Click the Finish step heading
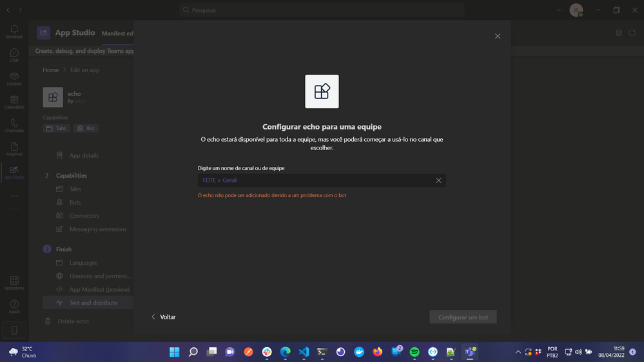 tap(64, 249)
